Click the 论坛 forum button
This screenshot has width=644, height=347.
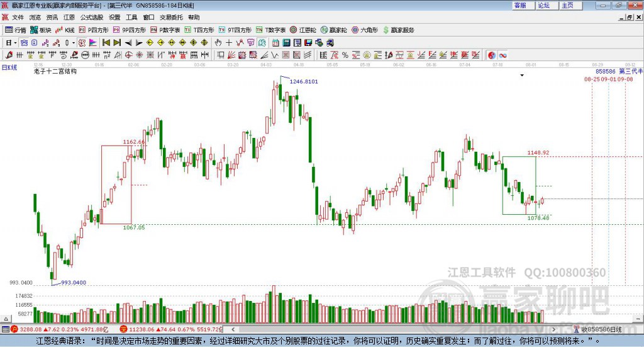click(547, 5)
